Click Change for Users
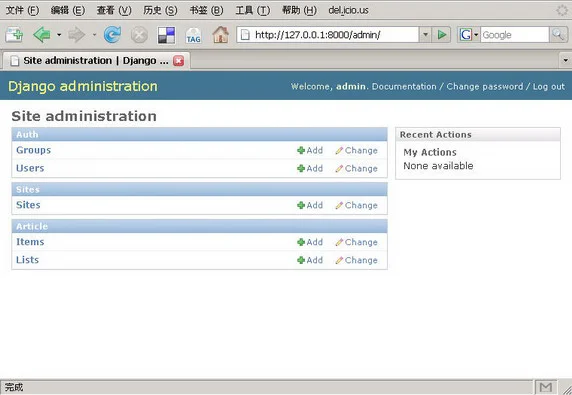This screenshot has height=395, width=572. (x=356, y=169)
